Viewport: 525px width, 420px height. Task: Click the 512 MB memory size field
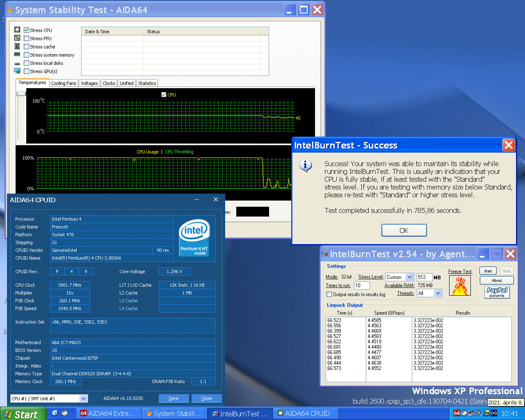pos(424,277)
